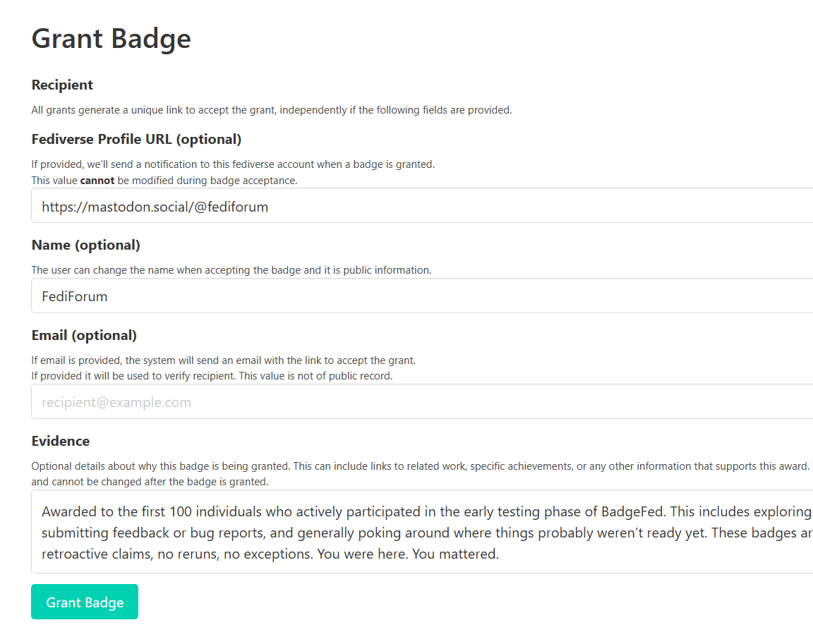Screen dimensions: 813x644
Task: Click inside the Evidence text area
Action: 423,532
